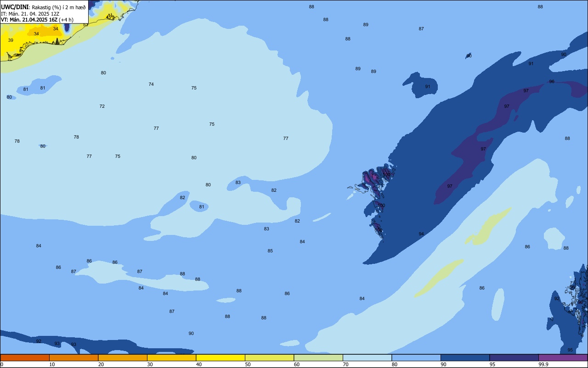Click the legend scale label 10
Image resolution: width=588 pixels, height=368 pixels.
[x=52, y=364]
